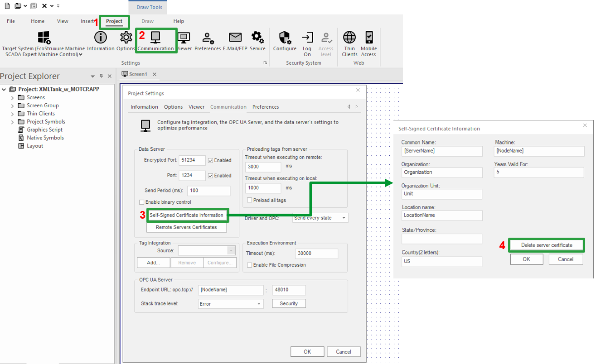Close the Project Explorer panel
The image size is (596, 364).
pyautogui.click(x=109, y=76)
